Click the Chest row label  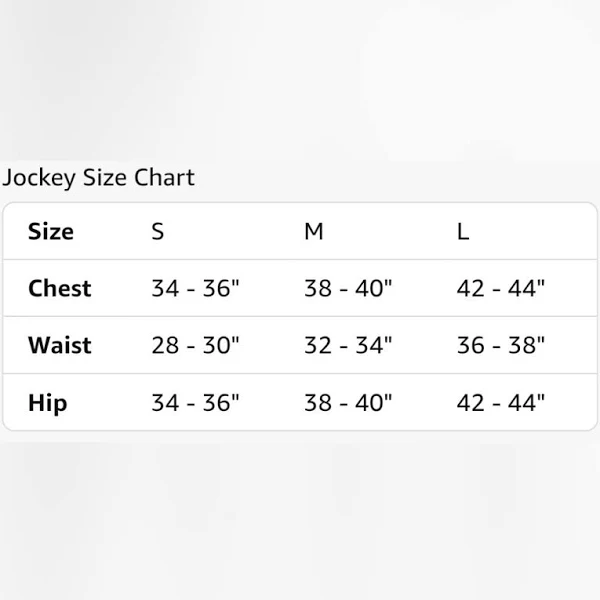tap(60, 289)
